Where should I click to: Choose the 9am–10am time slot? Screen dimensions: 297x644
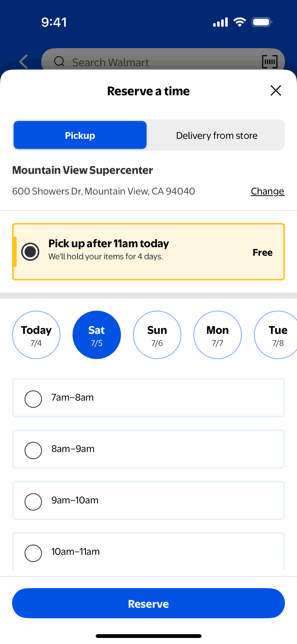pyautogui.click(x=33, y=502)
